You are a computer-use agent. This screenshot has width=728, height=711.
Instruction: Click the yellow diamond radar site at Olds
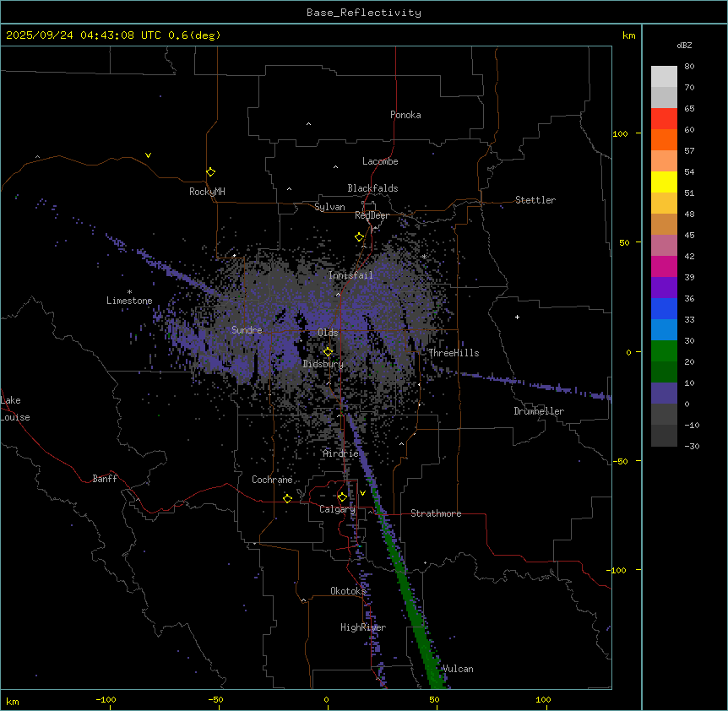[328, 351]
